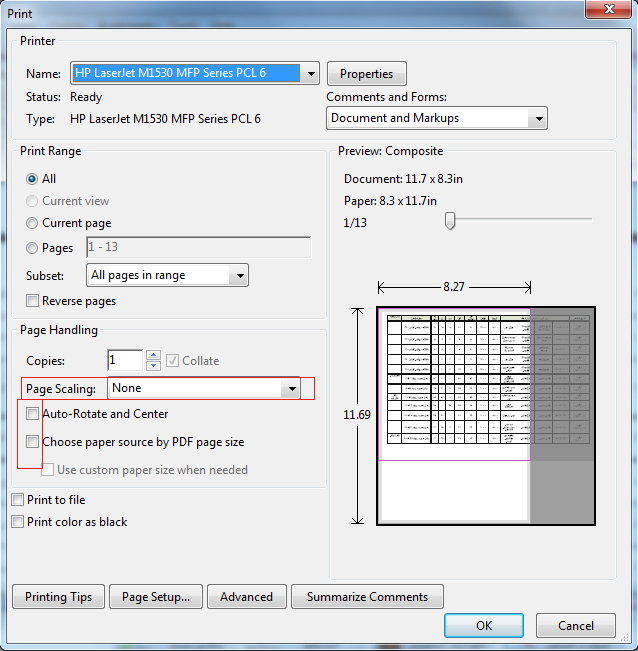This screenshot has height=651, width=638.
Task: Click the Pages range input field
Action: click(198, 247)
